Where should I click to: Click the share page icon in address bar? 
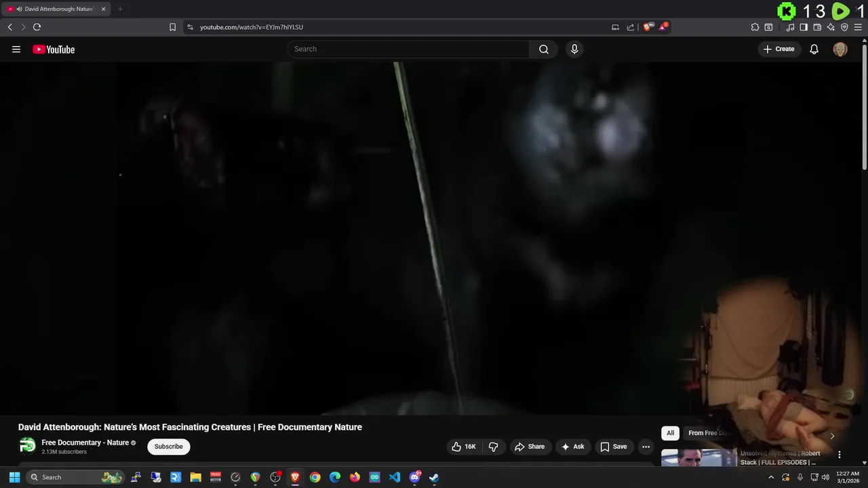pyautogui.click(x=631, y=27)
